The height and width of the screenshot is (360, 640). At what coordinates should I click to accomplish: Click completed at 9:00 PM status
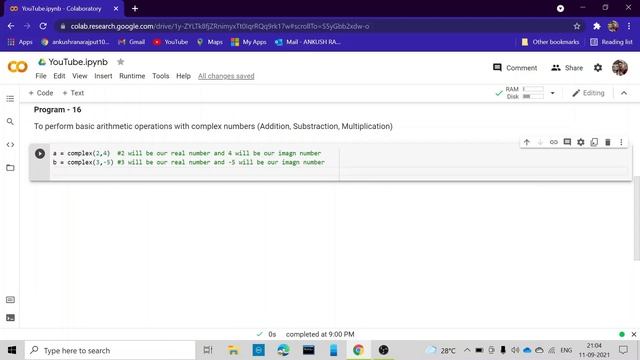click(x=320, y=334)
